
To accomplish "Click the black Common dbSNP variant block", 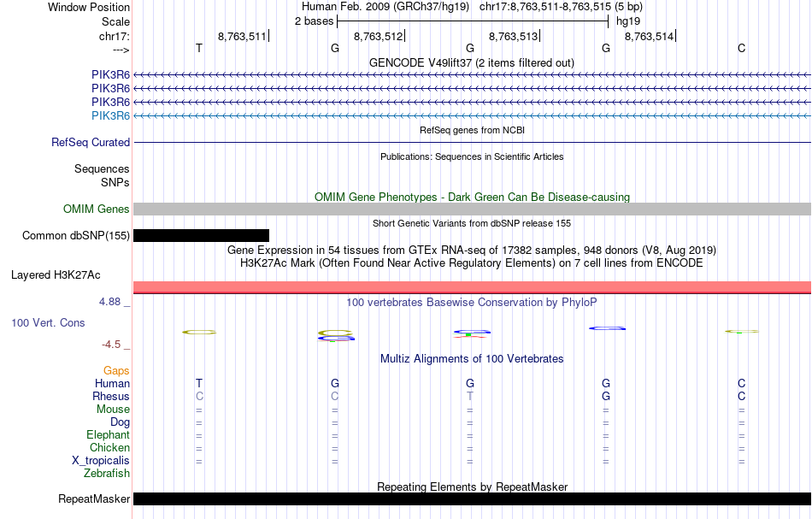I will pos(201,236).
